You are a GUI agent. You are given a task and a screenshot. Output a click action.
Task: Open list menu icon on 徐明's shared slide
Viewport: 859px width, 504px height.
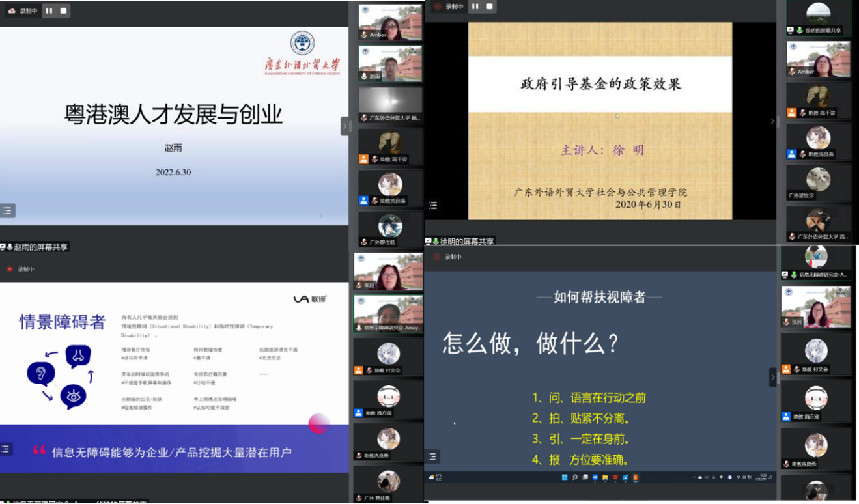pyautogui.click(x=433, y=205)
